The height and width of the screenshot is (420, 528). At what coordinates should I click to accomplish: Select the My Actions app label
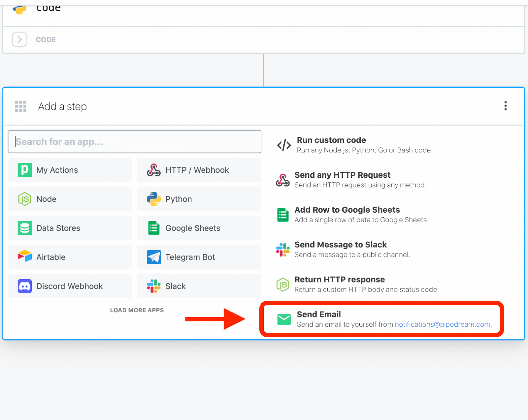pos(57,170)
